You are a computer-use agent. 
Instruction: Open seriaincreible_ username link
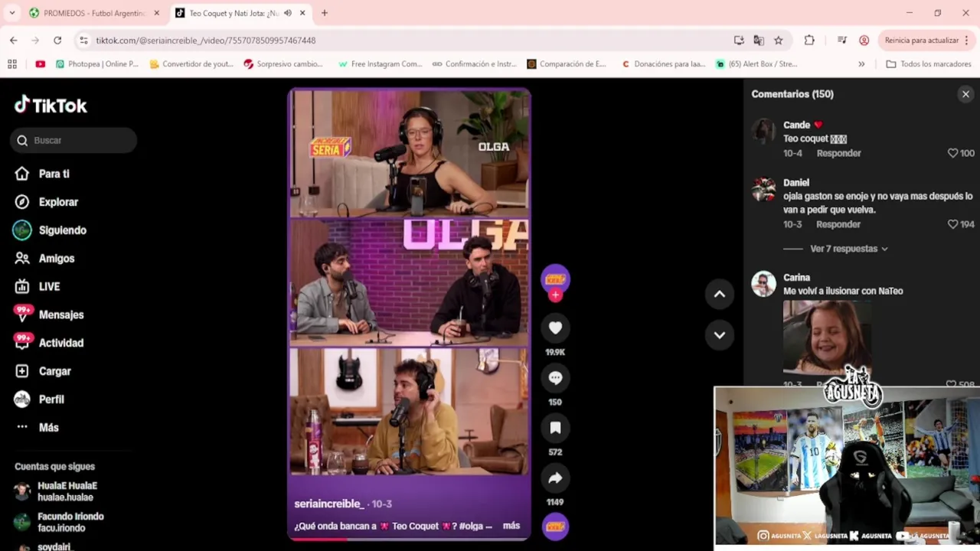click(x=328, y=504)
